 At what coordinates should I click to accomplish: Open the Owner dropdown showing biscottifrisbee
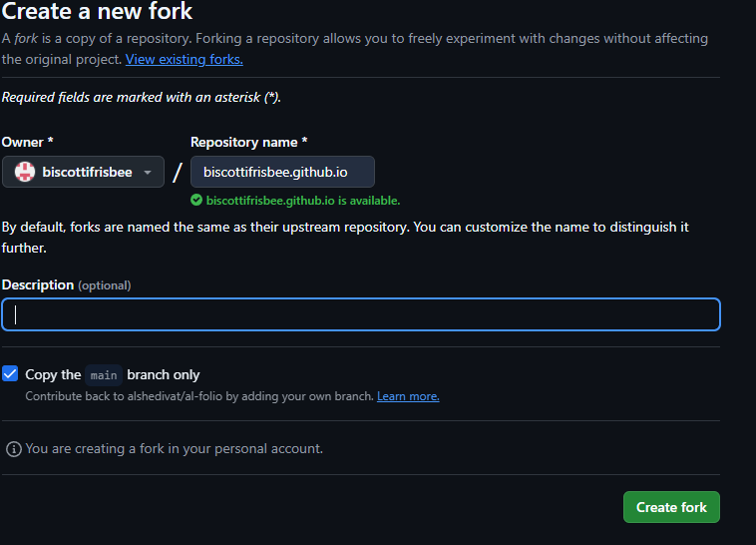(x=83, y=172)
